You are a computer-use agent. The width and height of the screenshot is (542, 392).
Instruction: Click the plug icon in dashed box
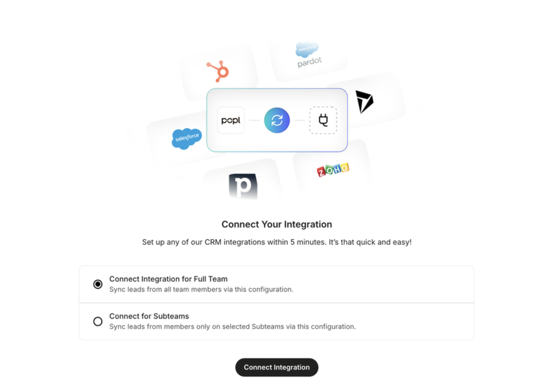pos(323,120)
